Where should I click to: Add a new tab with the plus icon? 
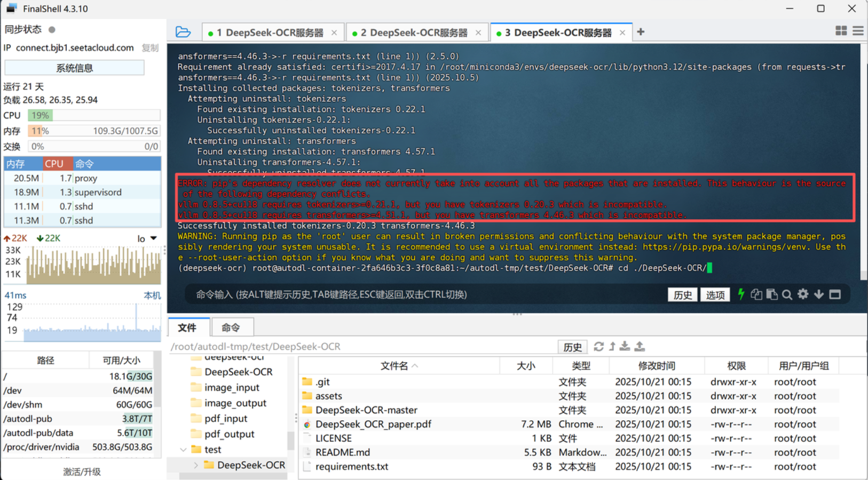pos(641,32)
